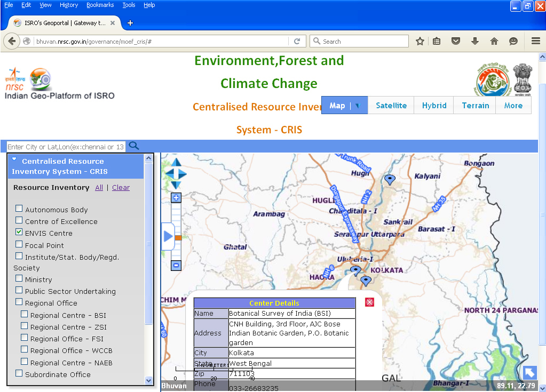Screen dimensions: 546x392
Task: Collapse the Centralised Resource Inventory System panel
Action: pyautogui.click(x=14, y=159)
